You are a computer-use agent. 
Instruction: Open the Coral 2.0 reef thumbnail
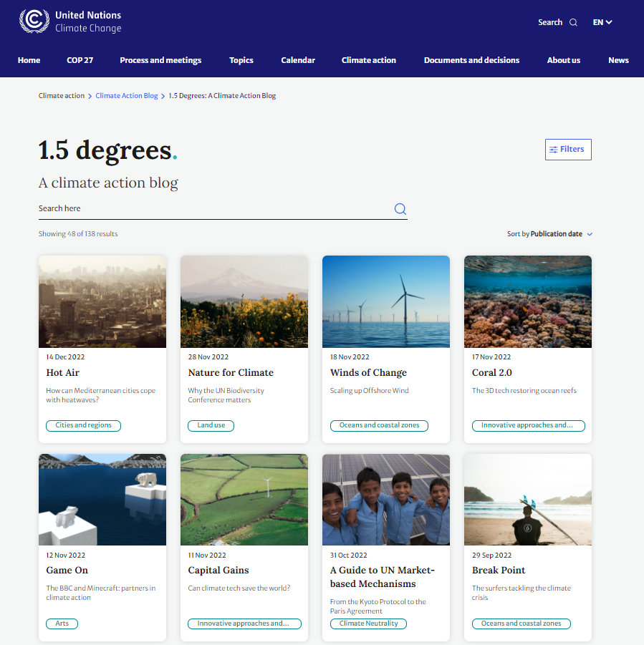(x=528, y=301)
